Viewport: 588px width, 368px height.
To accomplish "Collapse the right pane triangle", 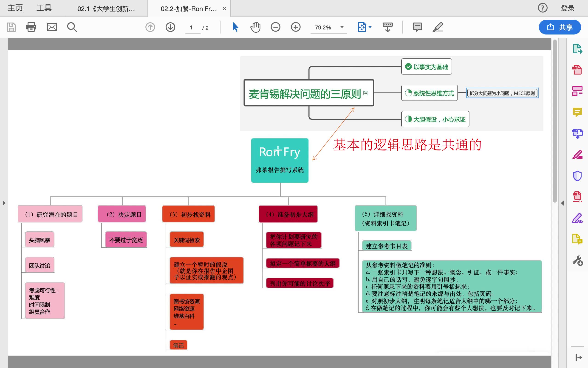I will coord(562,203).
